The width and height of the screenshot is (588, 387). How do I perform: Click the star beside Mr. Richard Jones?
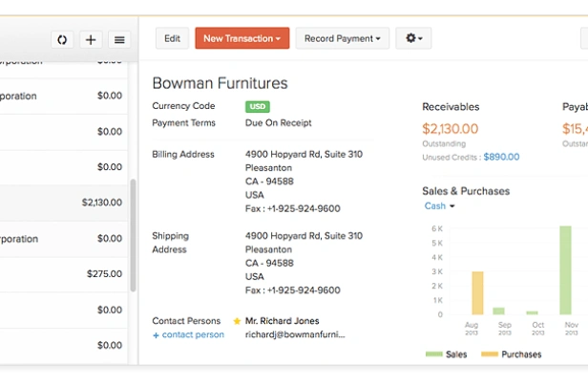click(237, 321)
